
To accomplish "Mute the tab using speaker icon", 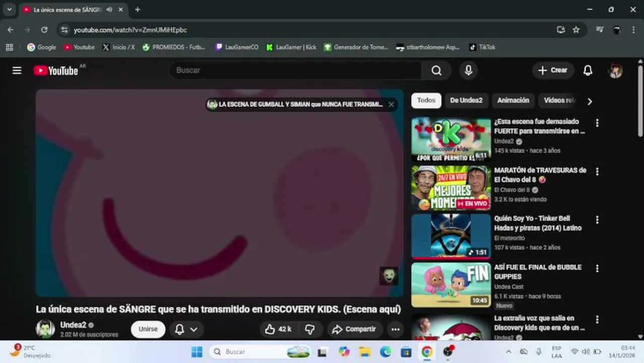I will 109,10.
